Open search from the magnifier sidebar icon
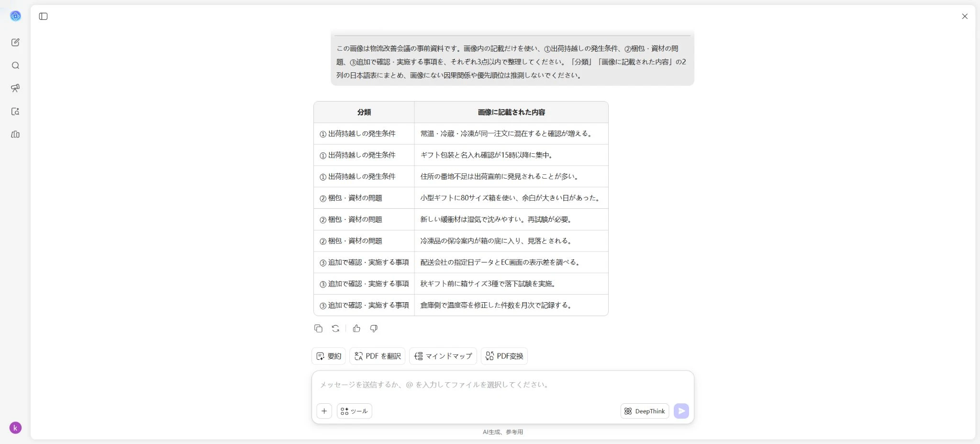Image resolution: width=980 pixels, height=444 pixels. click(x=15, y=66)
